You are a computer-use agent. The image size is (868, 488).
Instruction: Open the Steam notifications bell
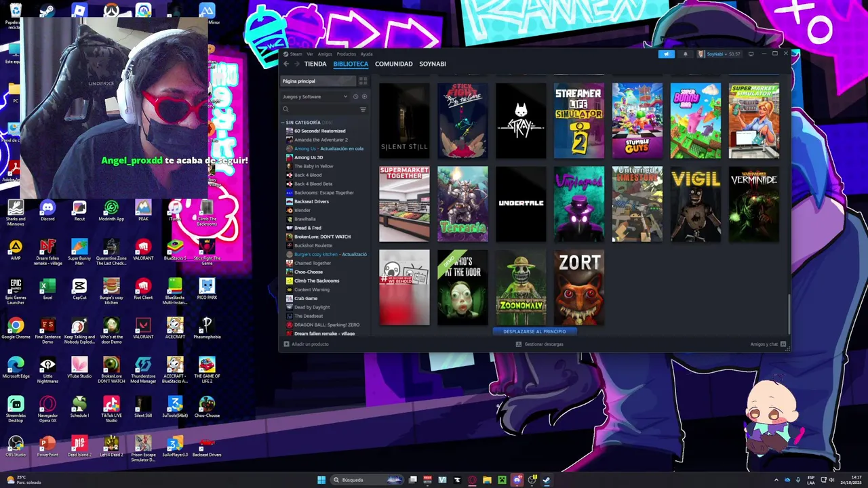pos(685,54)
